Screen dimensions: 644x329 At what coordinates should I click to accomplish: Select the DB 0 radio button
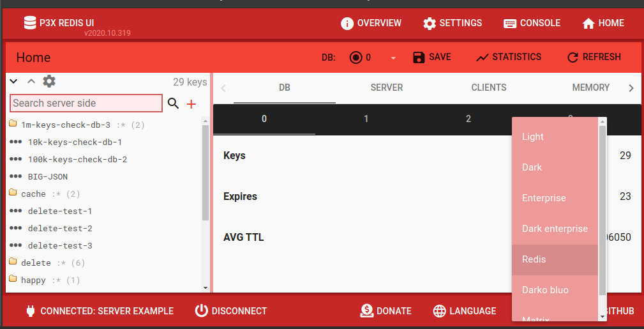pyautogui.click(x=356, y=57)
